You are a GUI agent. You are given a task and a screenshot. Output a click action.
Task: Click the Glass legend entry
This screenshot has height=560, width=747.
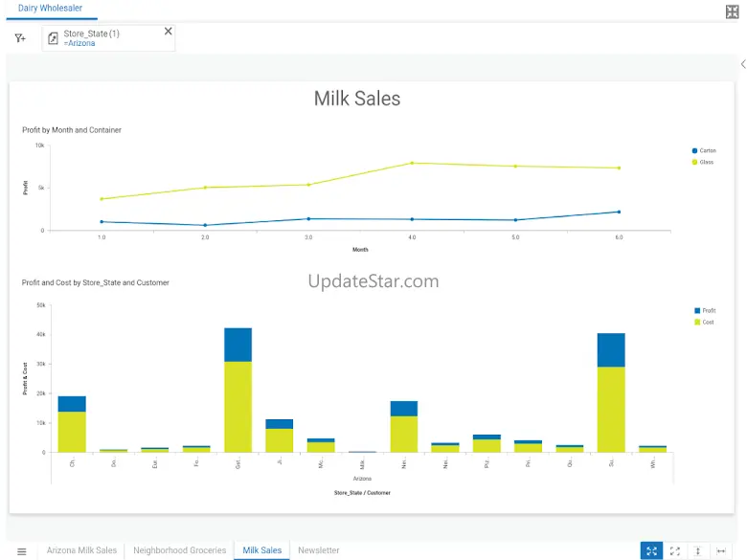click(706, 162)
